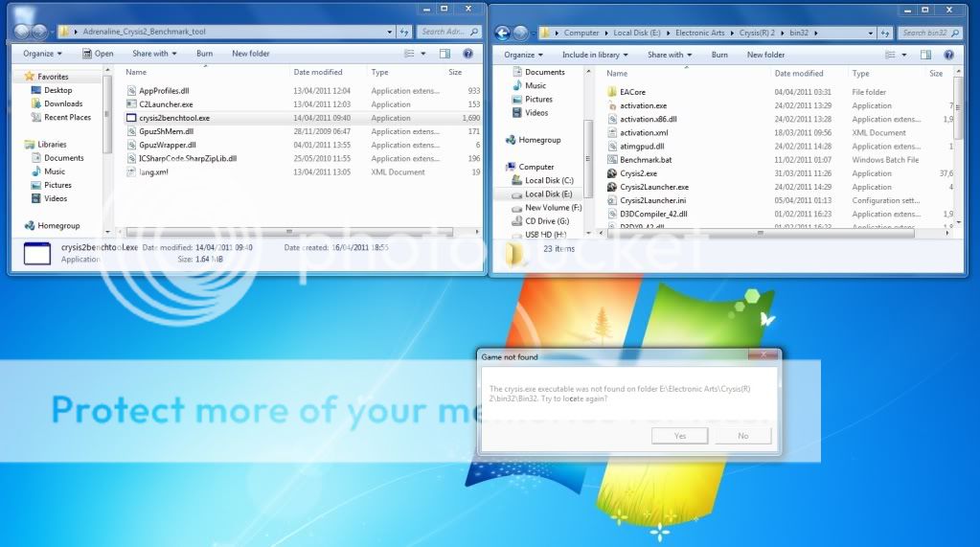Refresh address bar in Adrenaline Benchmark tool window
This screenshot has height=547, width=980.
coord(405,32)
